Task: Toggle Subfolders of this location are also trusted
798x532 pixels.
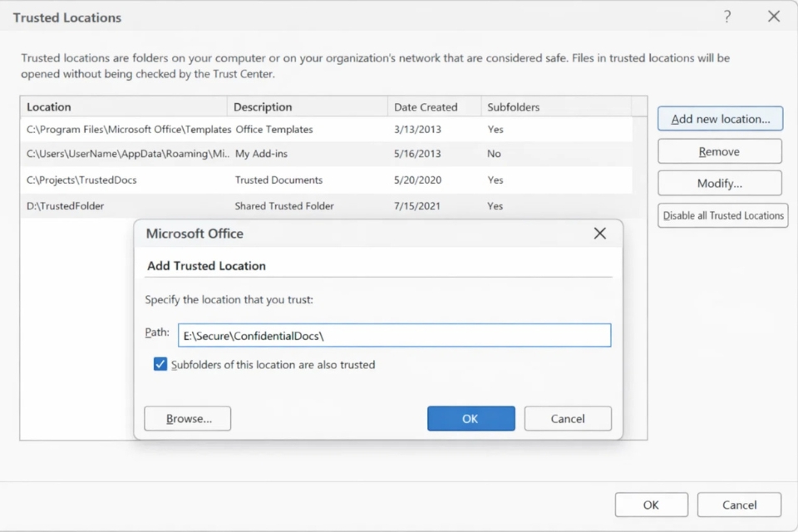Action: point(160,364)
